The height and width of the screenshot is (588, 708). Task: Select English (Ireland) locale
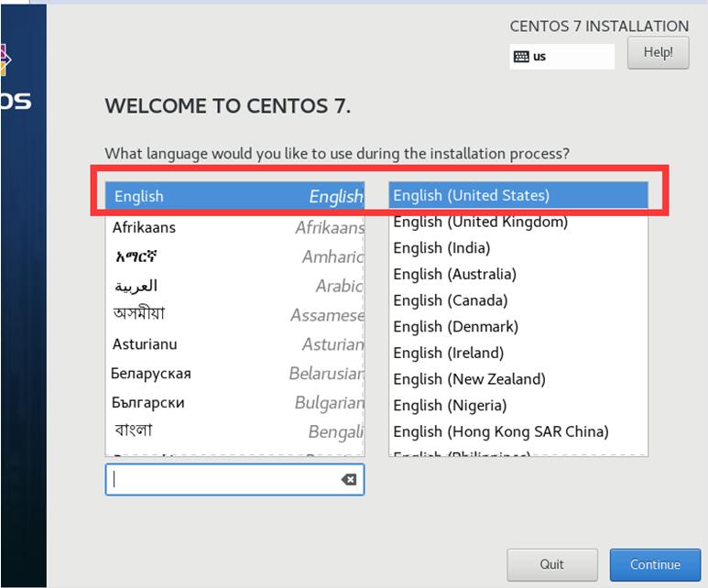(518, 353)
